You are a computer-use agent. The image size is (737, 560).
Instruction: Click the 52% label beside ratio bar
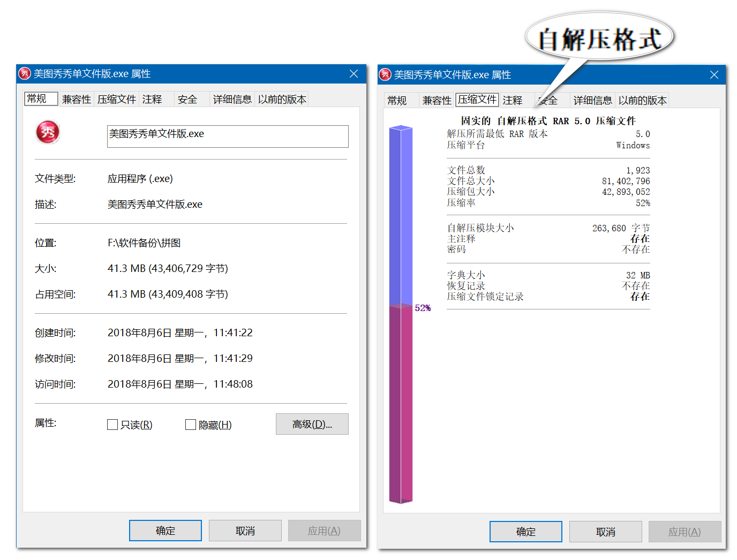[423, 308]
